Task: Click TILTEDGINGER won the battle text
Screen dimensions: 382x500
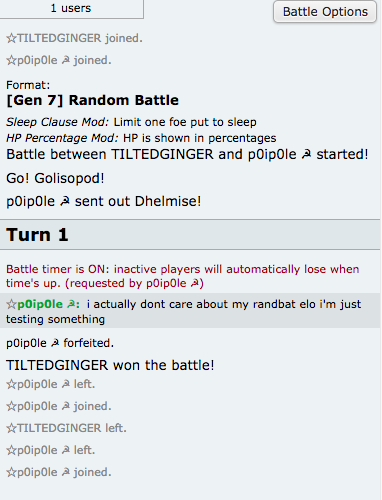Action: [110, 365]
